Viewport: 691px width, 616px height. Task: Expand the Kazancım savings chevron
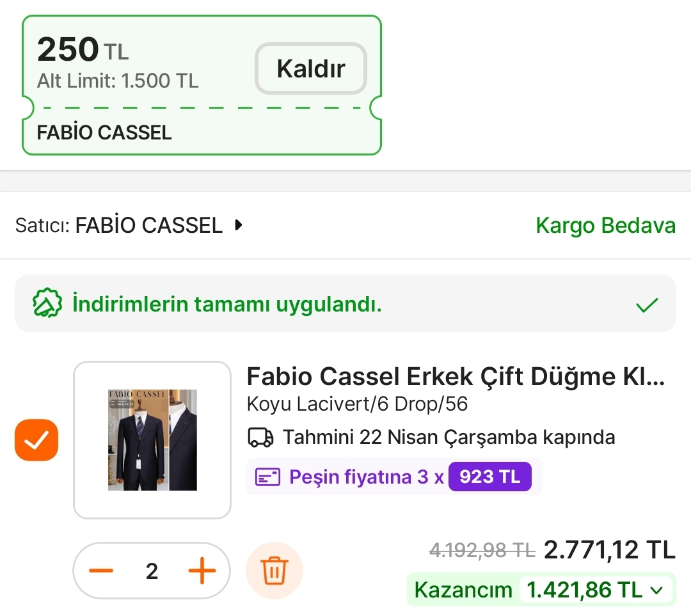pos(656,590)
